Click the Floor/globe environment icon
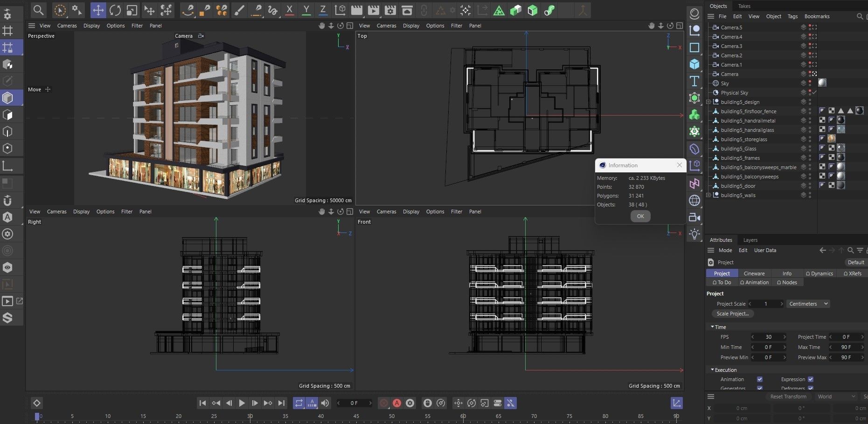The width and height of the screenshot is (868, 424). coord(694,200)
